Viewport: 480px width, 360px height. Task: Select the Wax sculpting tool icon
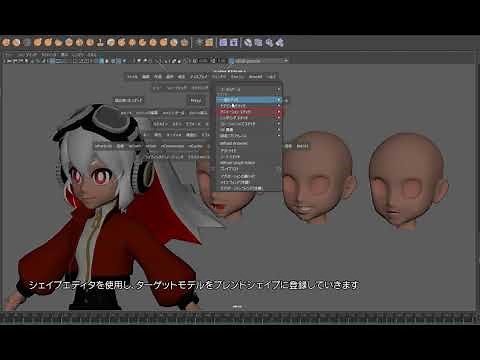pos(111,43)
